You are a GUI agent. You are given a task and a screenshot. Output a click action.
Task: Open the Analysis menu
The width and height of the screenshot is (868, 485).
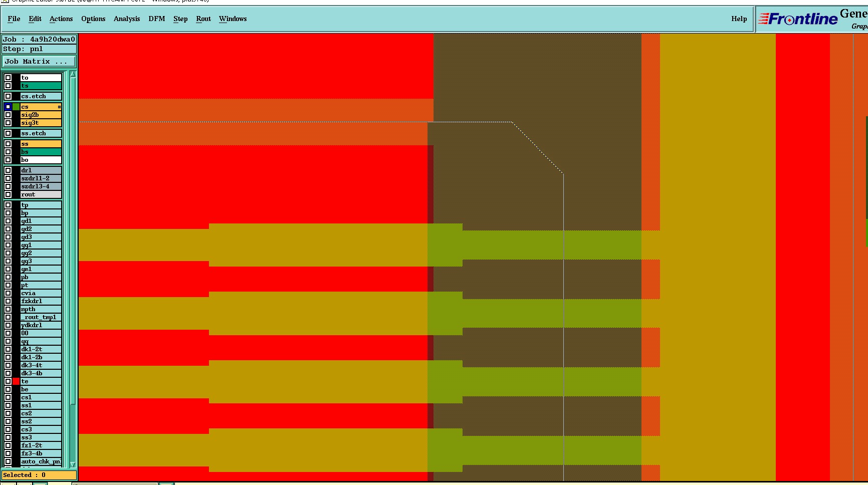(x=127, y=19)
